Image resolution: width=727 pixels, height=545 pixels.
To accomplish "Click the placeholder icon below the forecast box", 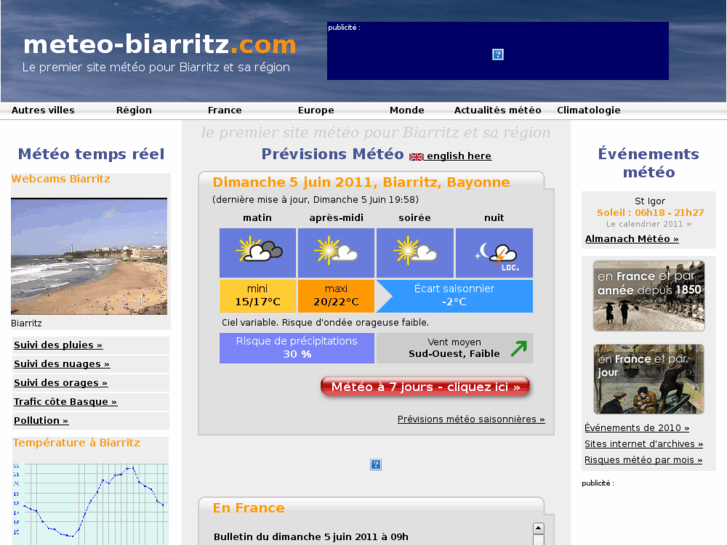I will 376,464.
